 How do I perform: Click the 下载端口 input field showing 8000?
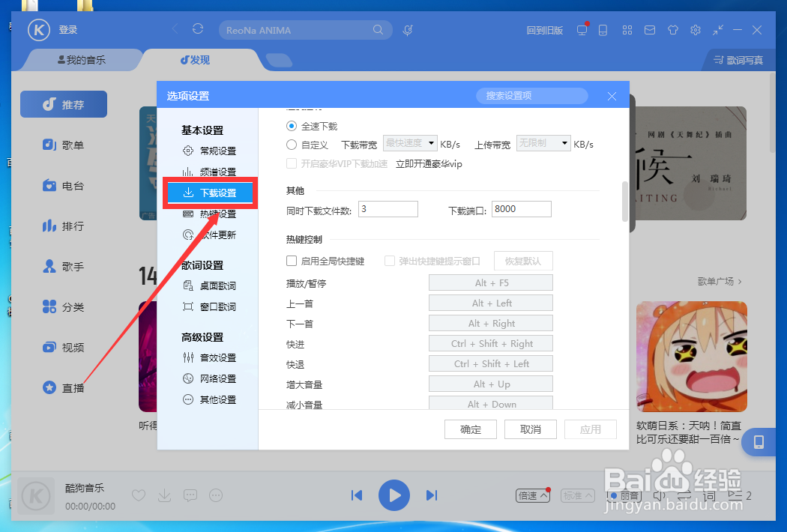[x=521, y=209]
